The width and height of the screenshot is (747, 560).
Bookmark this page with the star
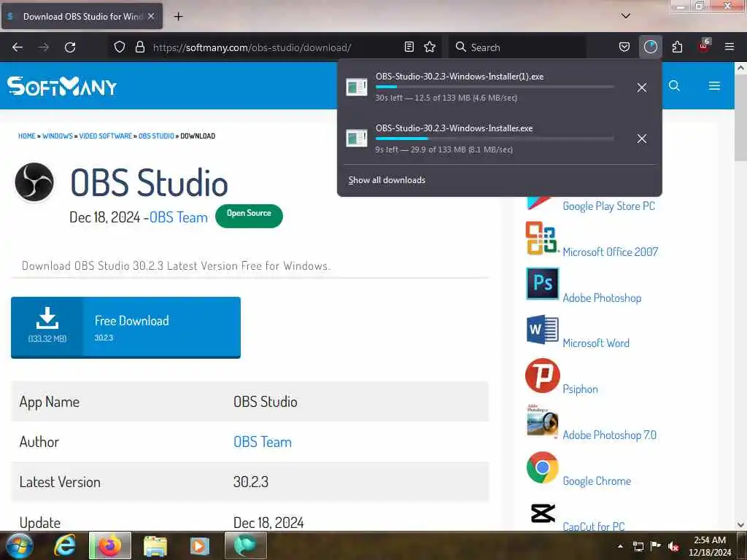pyautogui.click(x=430, y=47)
